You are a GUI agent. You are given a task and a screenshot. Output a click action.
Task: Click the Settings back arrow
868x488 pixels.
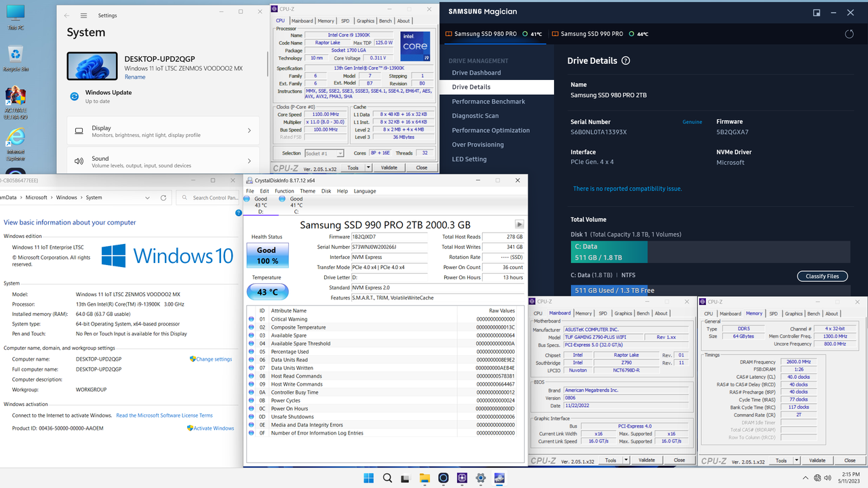point(66,16)
